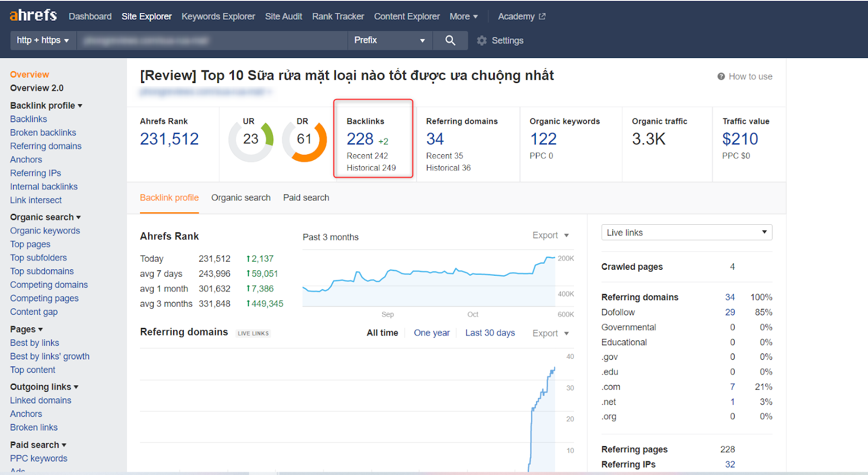Collapse the Paid search sidebar section
868x475 pixels.
coord(38,445)
